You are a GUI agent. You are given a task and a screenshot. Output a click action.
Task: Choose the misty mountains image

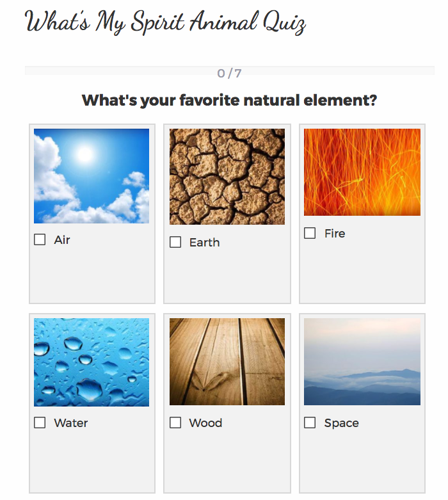(362, 362)
